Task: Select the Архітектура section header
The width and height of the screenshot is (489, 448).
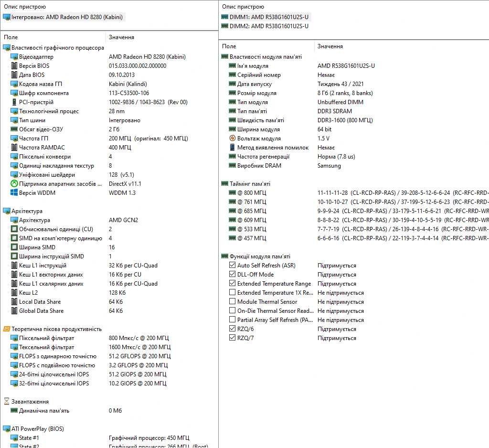Action: 23,211
